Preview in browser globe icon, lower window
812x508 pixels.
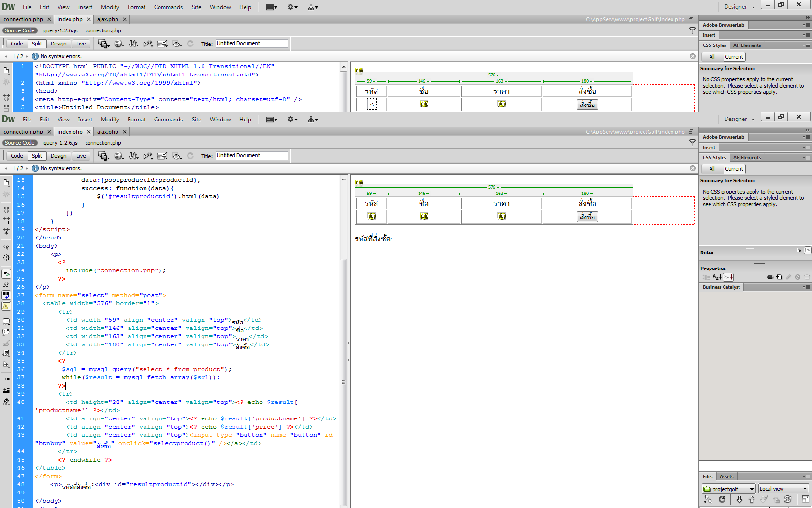click(x=118, y=156)
